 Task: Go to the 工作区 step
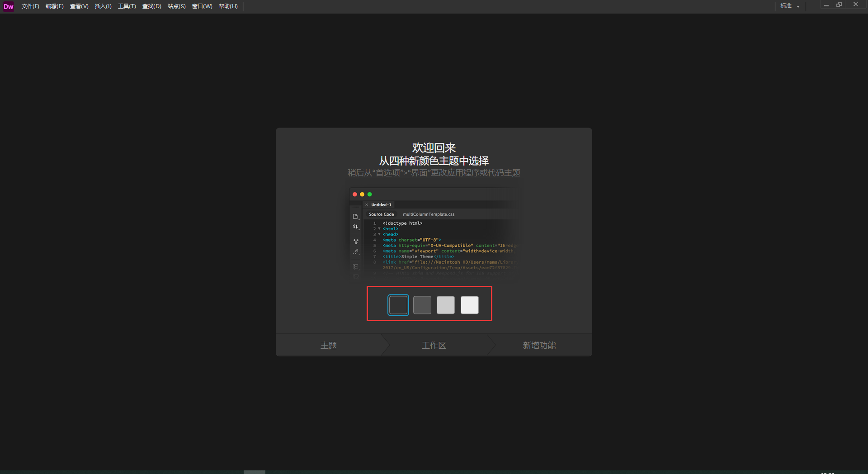[x=434, y=346]
